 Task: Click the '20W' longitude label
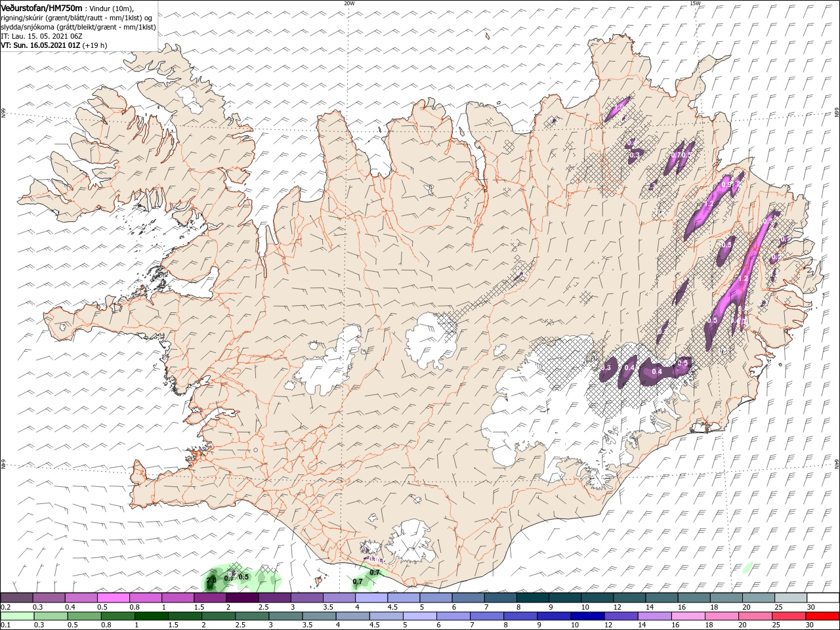tap(349, 3)
